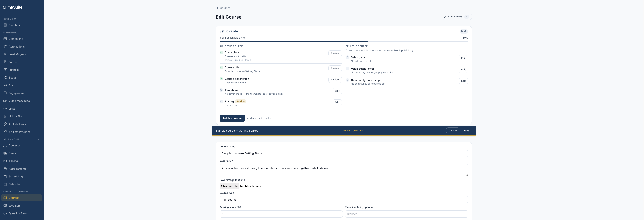Click the Curriculum completed checkmark
The width and height of the screenshot is (644, 220).
[x=221, y=52]
